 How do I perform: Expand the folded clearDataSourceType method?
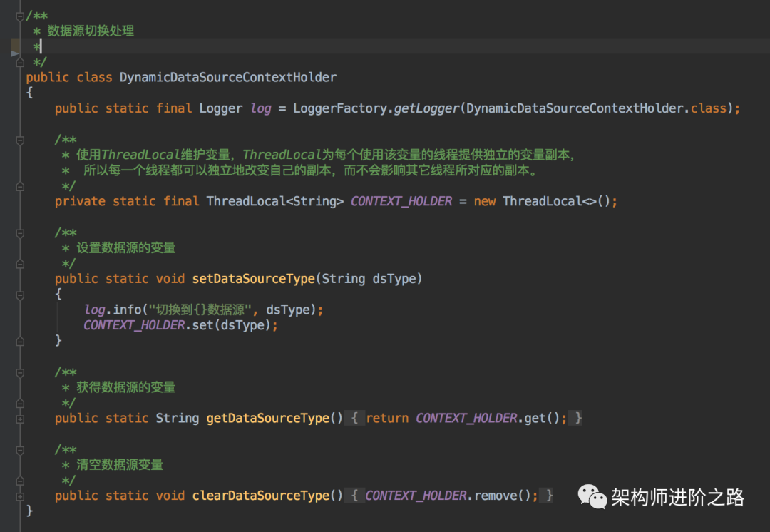point(20,496)
